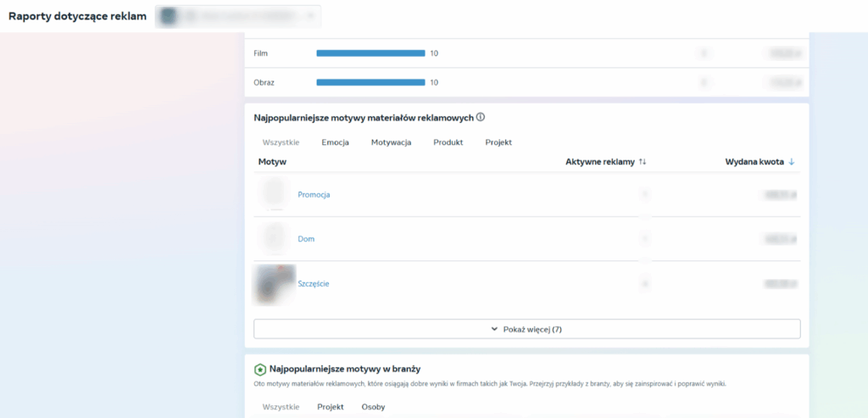
Task: Switch to Osoby tab in industry motifs
Action: click(x=373, y=407)
